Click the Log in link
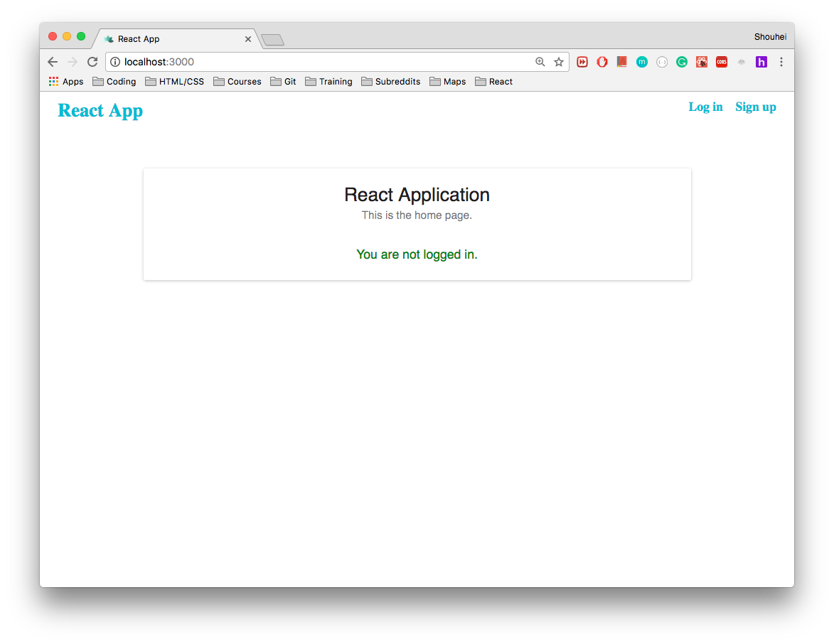This screenshot has width=834, height=644. click(x=705, y=107)
